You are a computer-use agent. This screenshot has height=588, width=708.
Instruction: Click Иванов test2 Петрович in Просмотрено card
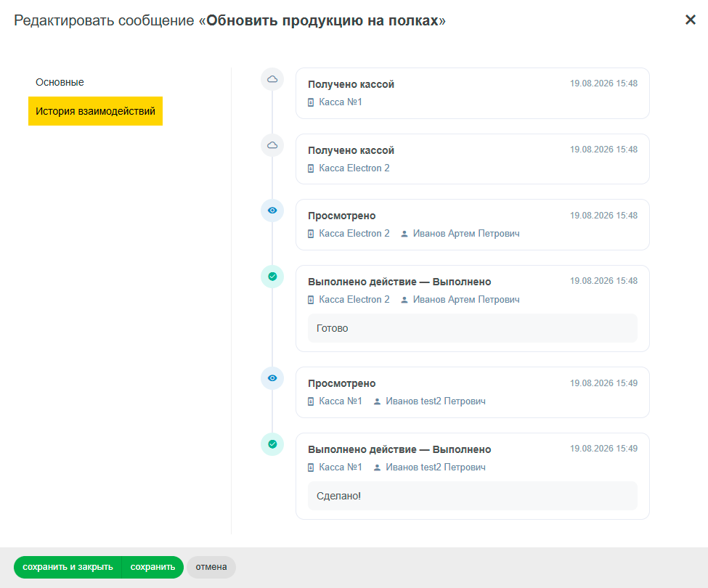(x=435, y=401)
